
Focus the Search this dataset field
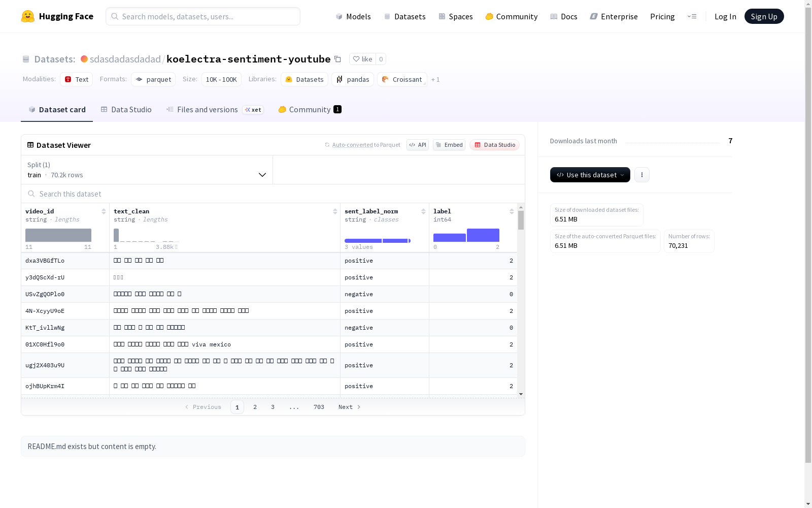273,194
